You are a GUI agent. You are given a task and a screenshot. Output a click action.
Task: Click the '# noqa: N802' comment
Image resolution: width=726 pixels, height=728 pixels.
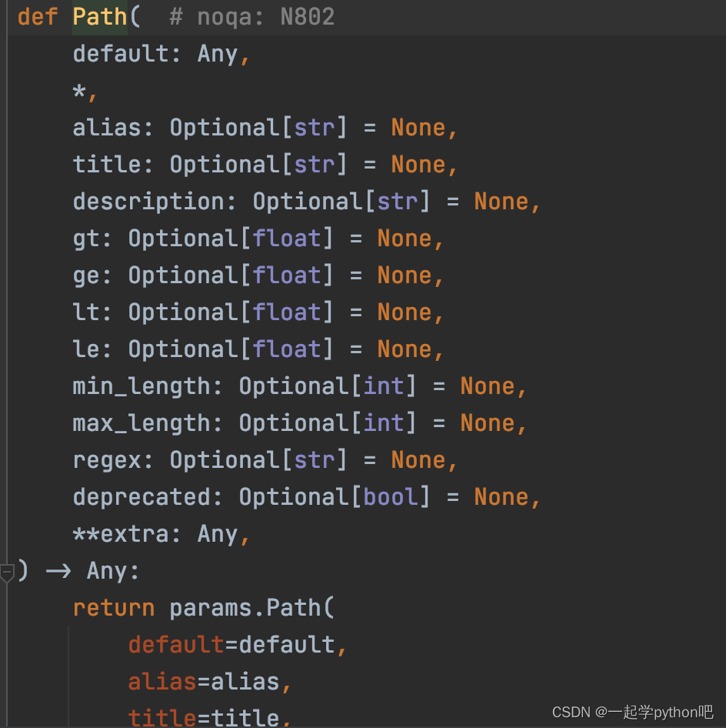click(x=252, y=17)
